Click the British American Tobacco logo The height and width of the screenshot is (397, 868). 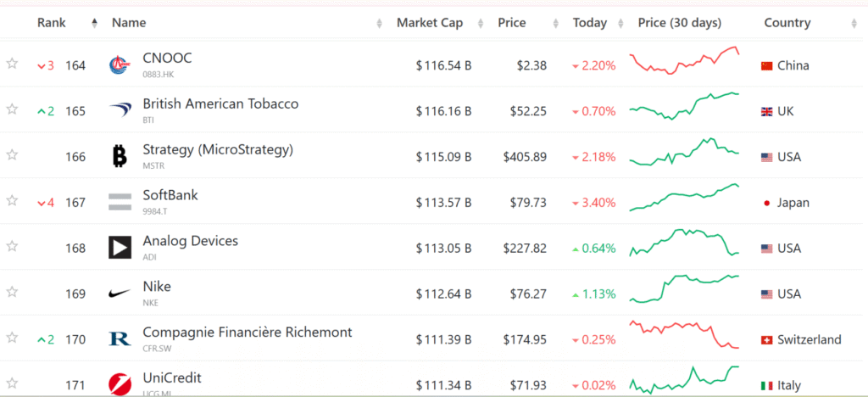[x=120, y=110]
